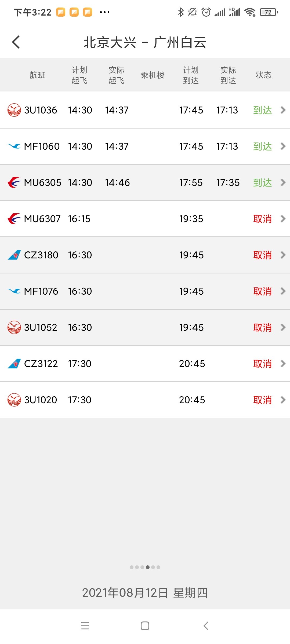This screenshot has height=644, width=290.
Task: Tap the China Southern logo for CZ3122
Action: (x=14, y=364)
